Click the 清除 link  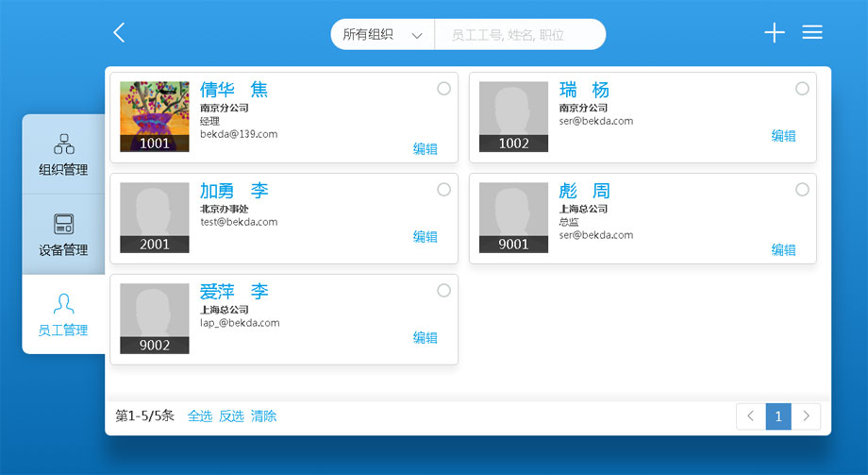(x=264, y=416)
